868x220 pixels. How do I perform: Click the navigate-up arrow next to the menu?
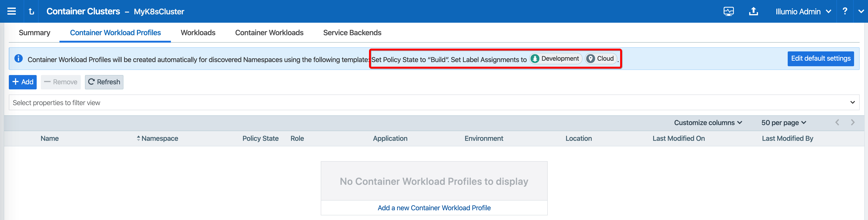[x=31, y=11]
